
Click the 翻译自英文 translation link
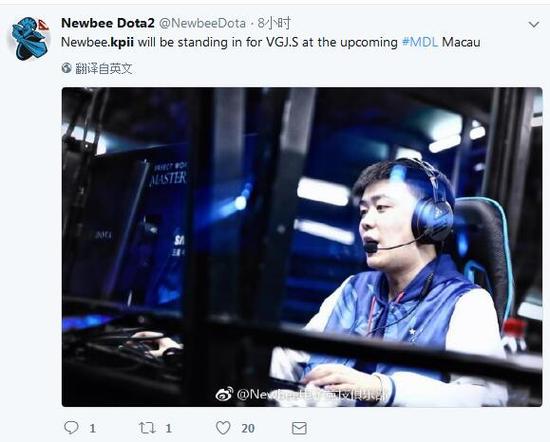pyautogui.click(x=104, y=68)
